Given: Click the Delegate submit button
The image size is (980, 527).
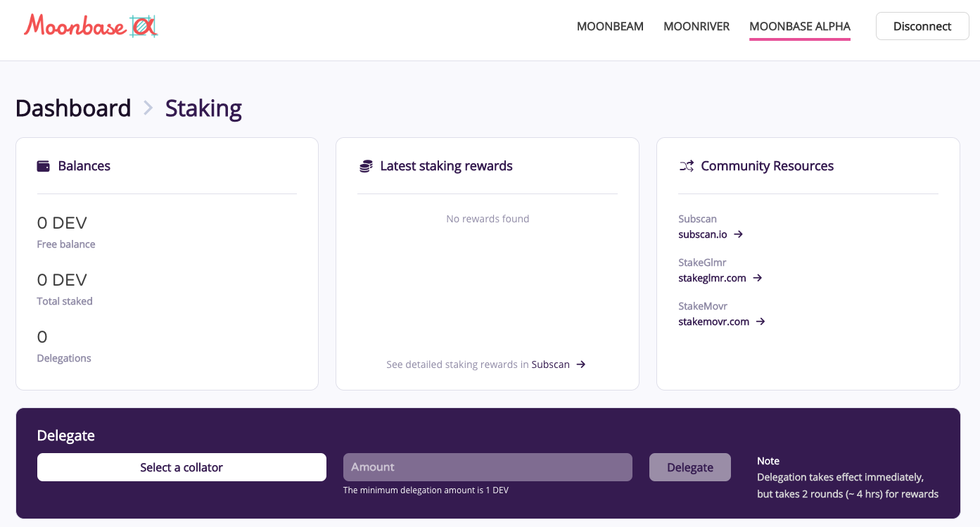Looking at the screenshot, I should click(x=690, y=467).
